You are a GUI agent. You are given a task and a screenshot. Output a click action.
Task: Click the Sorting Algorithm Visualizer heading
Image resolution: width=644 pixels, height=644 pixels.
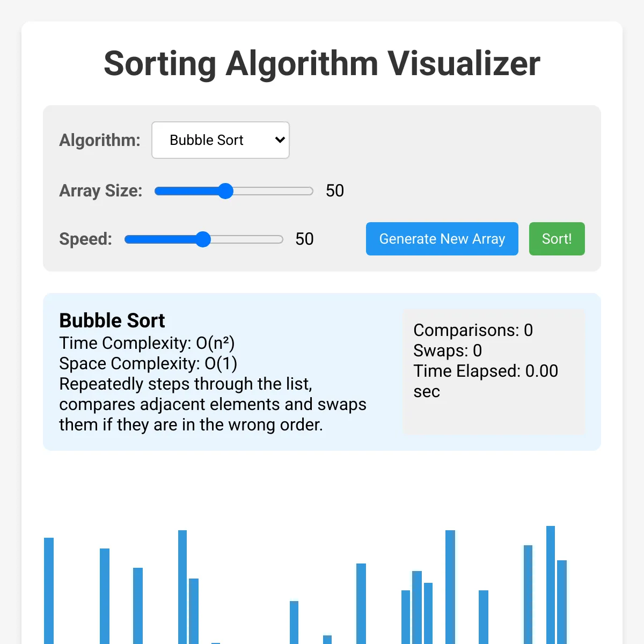(x=322, y=63)
